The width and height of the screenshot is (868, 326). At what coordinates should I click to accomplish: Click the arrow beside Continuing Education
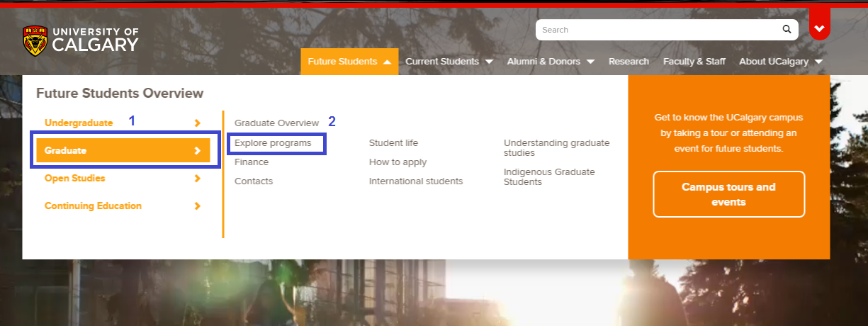click(198, 206)
